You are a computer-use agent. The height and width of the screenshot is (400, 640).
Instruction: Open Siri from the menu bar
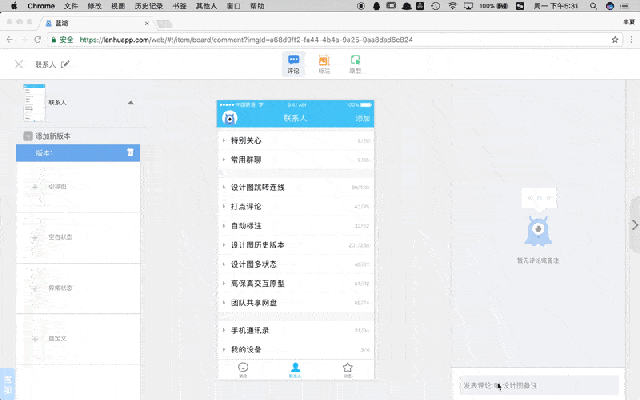(610, 6)
